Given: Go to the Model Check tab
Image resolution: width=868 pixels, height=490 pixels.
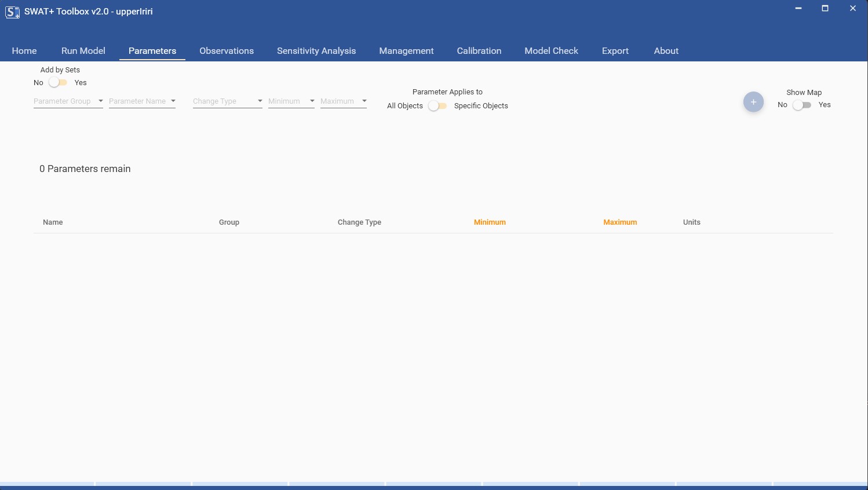Looking at the screenshot, I should pyautogui.click(x=552, y=51).
